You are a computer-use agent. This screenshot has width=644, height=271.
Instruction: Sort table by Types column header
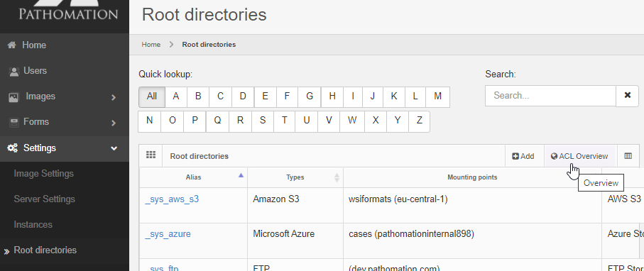(295, 177)
